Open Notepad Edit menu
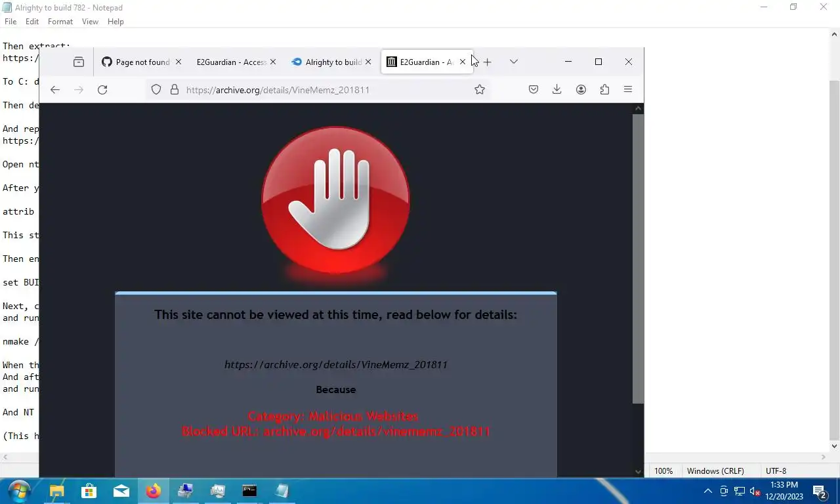This screenshot has width=840, height=504. pos(32,22)
